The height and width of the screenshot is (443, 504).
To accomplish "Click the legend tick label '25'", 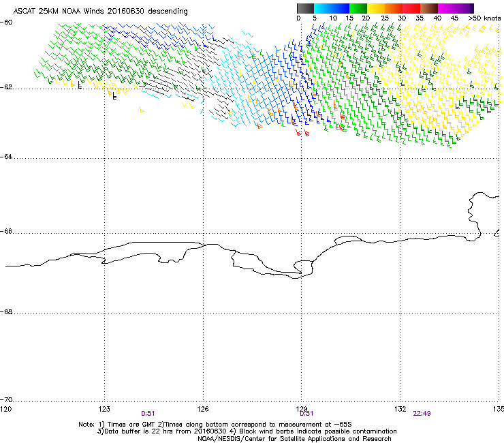I will pyautogui.click(x=385, y=18).
